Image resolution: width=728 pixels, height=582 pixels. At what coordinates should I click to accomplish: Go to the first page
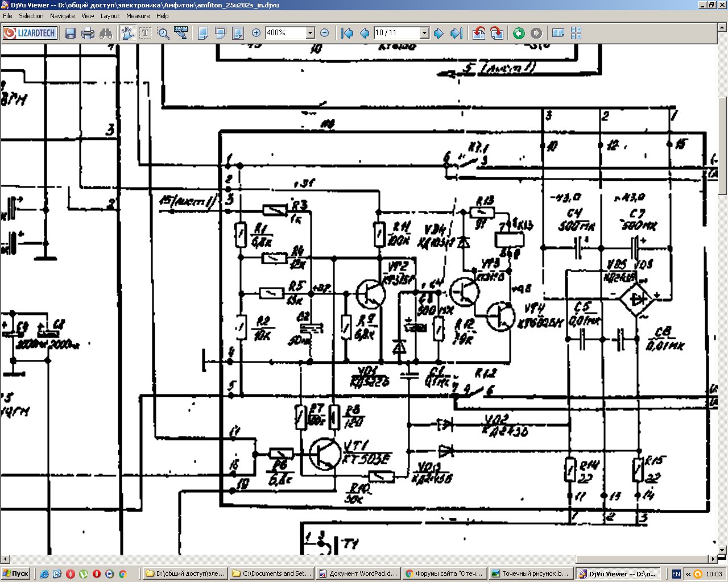[347, 33]
